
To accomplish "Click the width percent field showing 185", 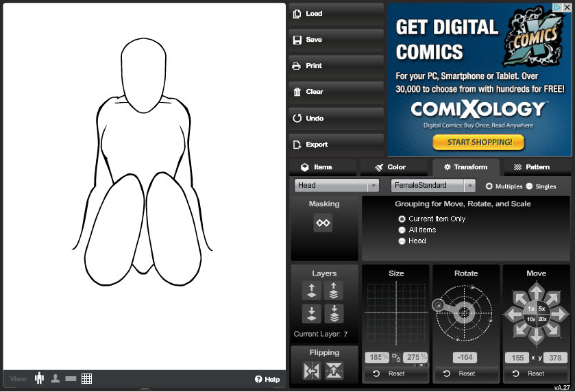I will pos(377,358).
